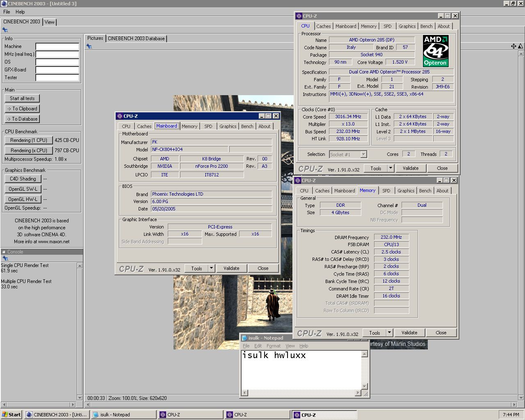
Task: Run the C4D Shading benchmark
Action: pos(23,179)
